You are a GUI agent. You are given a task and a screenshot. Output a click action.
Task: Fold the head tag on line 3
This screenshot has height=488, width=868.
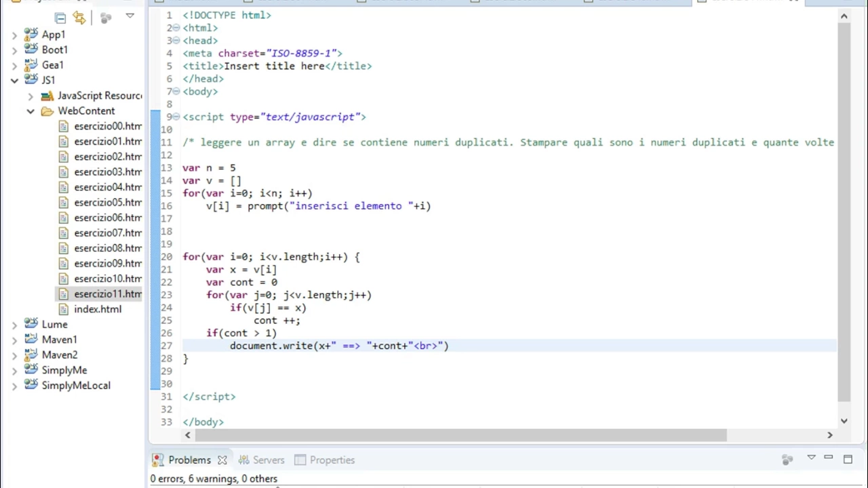(177, 41)
